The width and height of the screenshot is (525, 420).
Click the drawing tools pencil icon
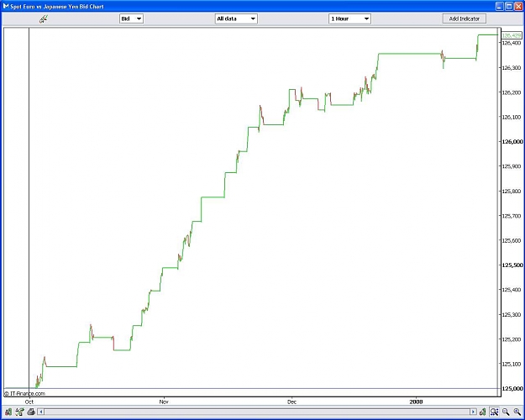coord(44,19)
